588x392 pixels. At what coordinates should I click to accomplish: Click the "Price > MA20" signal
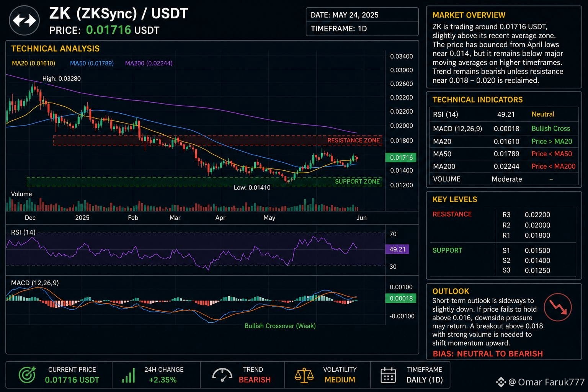552,141
